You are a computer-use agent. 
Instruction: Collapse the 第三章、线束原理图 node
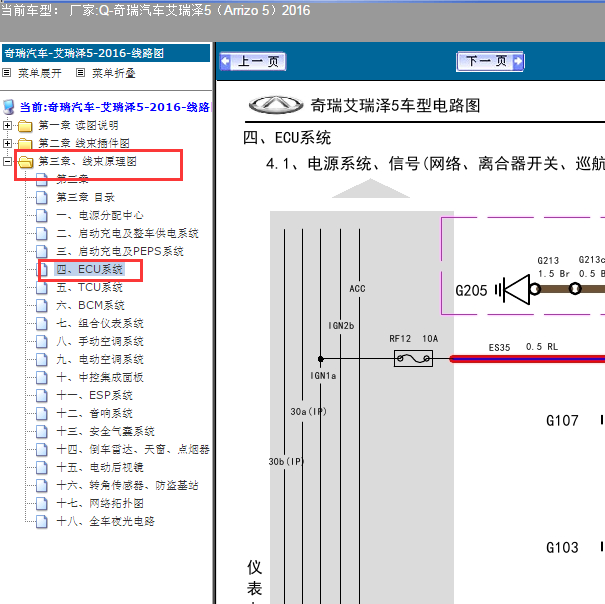point(7,161)
